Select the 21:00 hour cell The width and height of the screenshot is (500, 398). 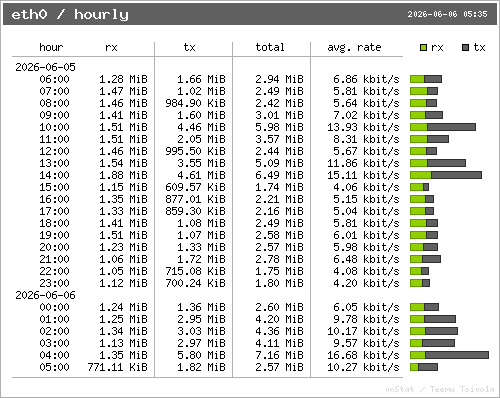point(54,259)
